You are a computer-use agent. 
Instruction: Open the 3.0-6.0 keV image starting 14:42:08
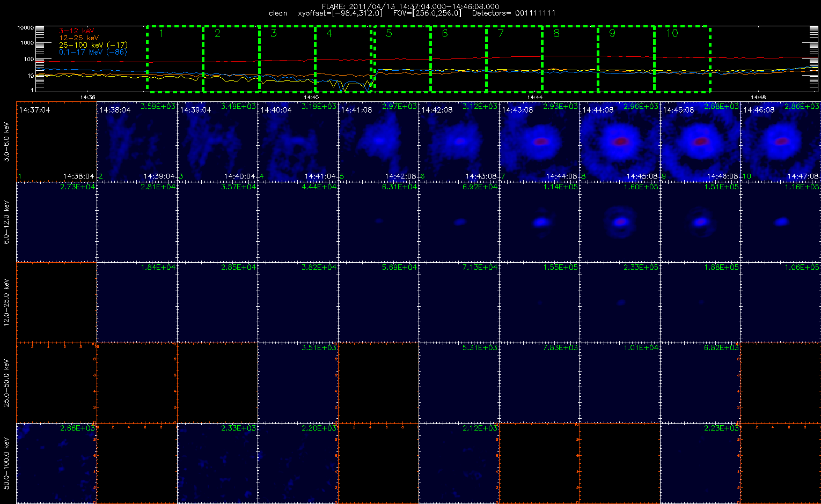pos(459,141)
